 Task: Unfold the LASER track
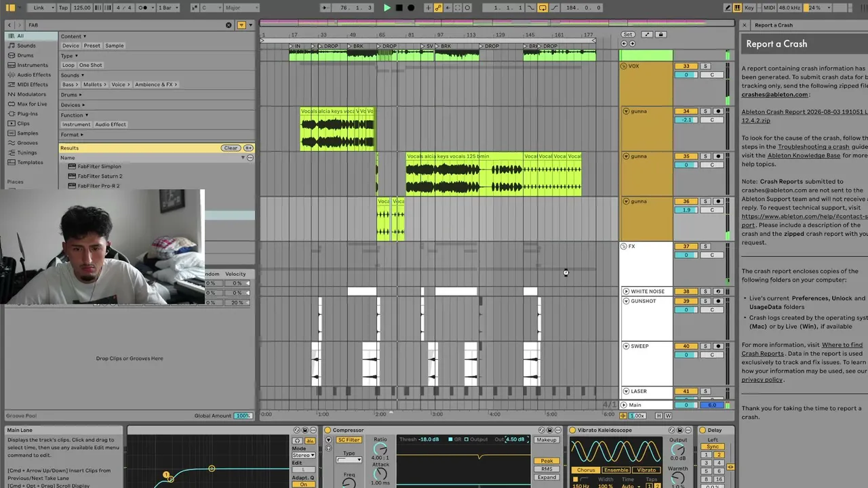click(626, 391)
